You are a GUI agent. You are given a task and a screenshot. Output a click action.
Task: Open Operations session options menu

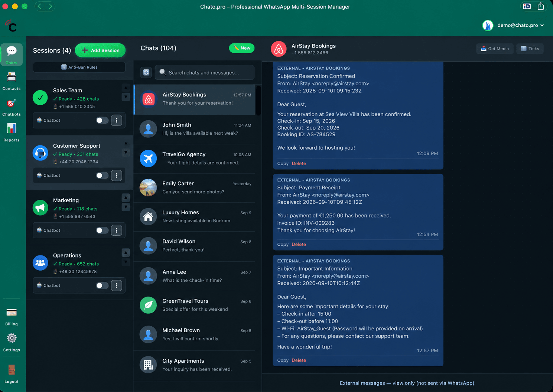point(117,285)
